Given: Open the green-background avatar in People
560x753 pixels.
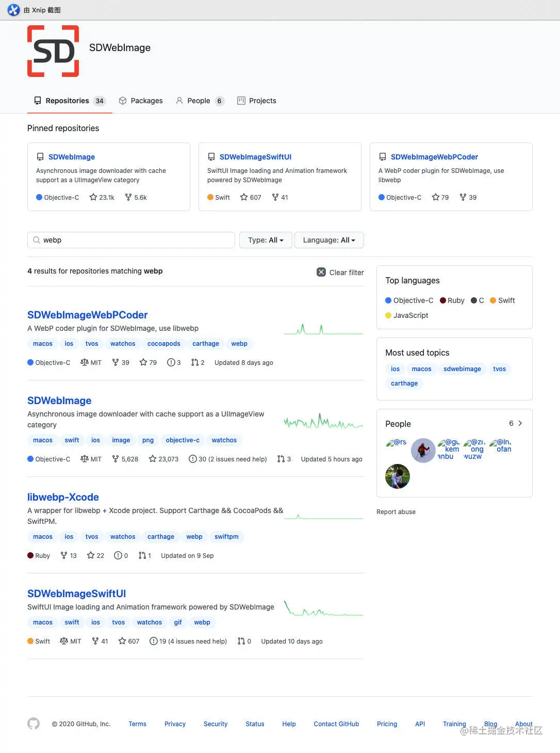Looking at the screenshot, I should [398, 476].
